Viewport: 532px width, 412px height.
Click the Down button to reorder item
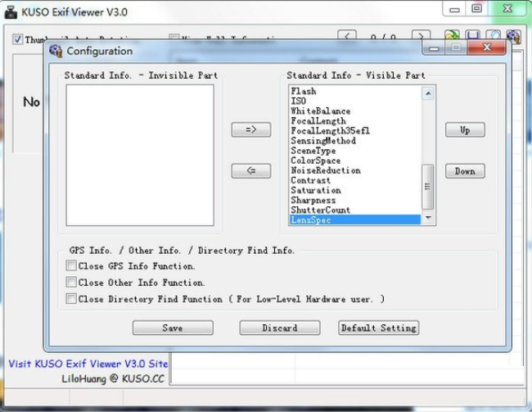[x=465, y=171]
